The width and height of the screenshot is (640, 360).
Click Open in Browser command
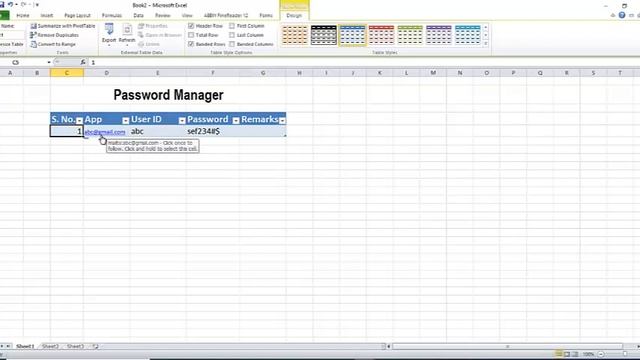[160, 35]
